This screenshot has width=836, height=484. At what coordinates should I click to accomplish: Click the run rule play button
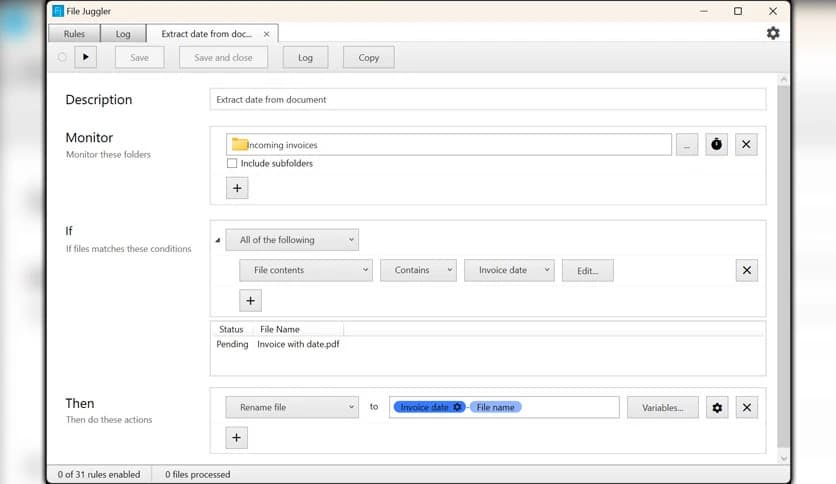click(85, 57)
